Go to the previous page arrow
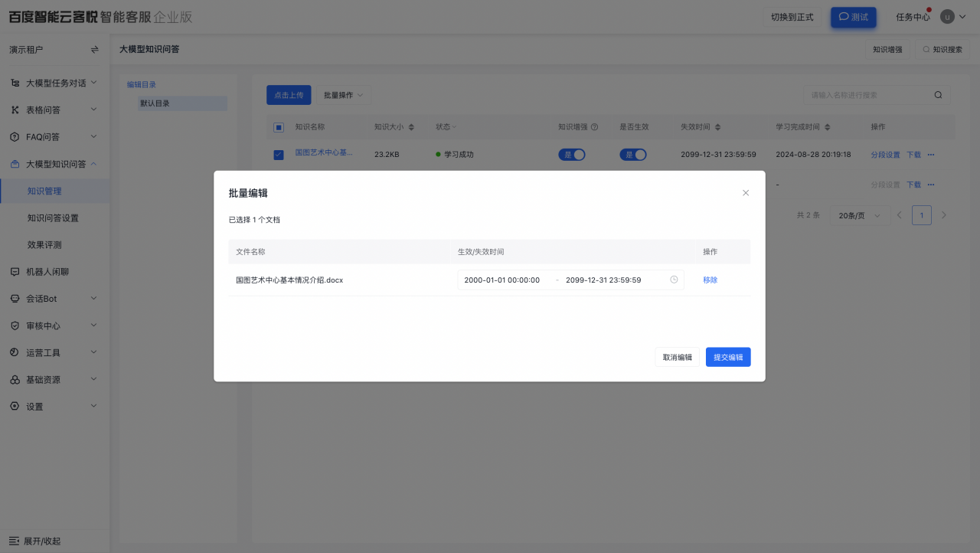This screenshot has height=553, width=980. [x=900, y=216]
